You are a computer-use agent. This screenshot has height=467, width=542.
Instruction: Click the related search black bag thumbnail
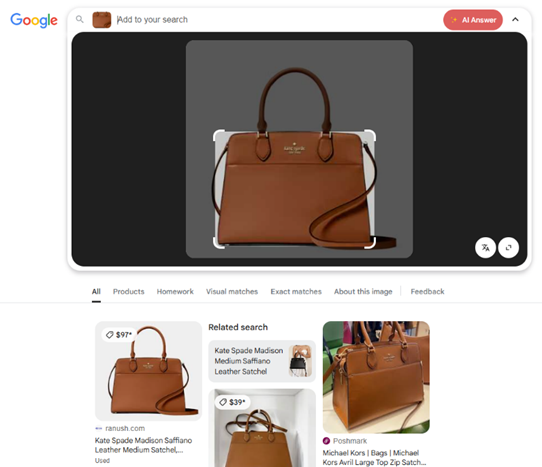click(300, 361)
